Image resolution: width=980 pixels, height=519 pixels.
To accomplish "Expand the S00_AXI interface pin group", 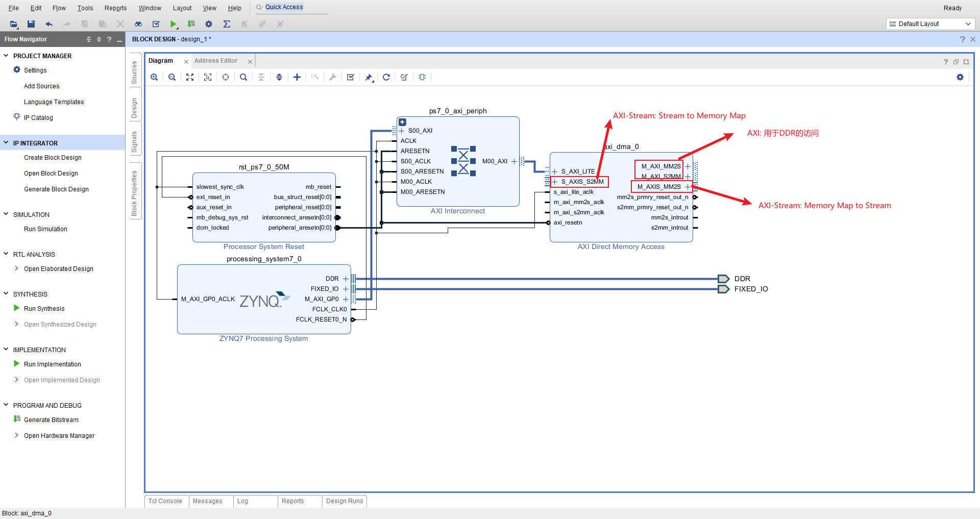I will point(401,131).
